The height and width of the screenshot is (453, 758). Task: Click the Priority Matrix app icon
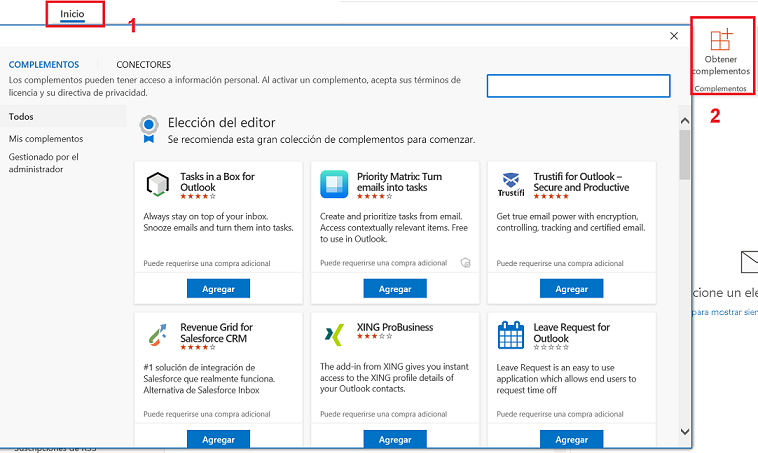[x=334, y=184]
